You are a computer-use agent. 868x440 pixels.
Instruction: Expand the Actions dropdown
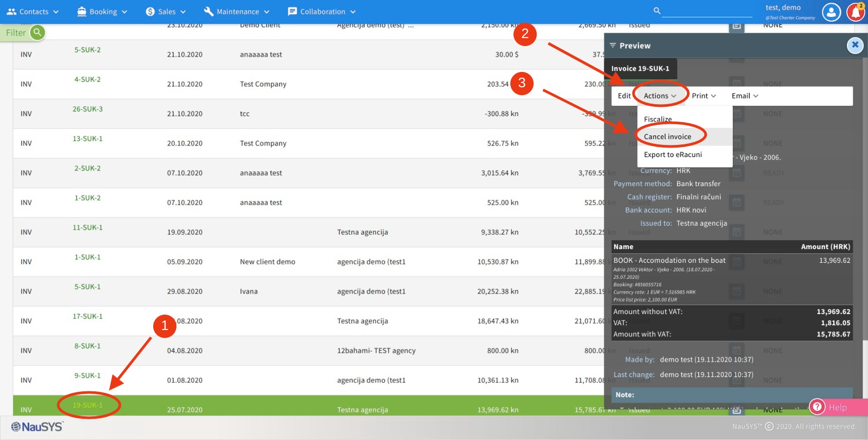click(660, 96)
